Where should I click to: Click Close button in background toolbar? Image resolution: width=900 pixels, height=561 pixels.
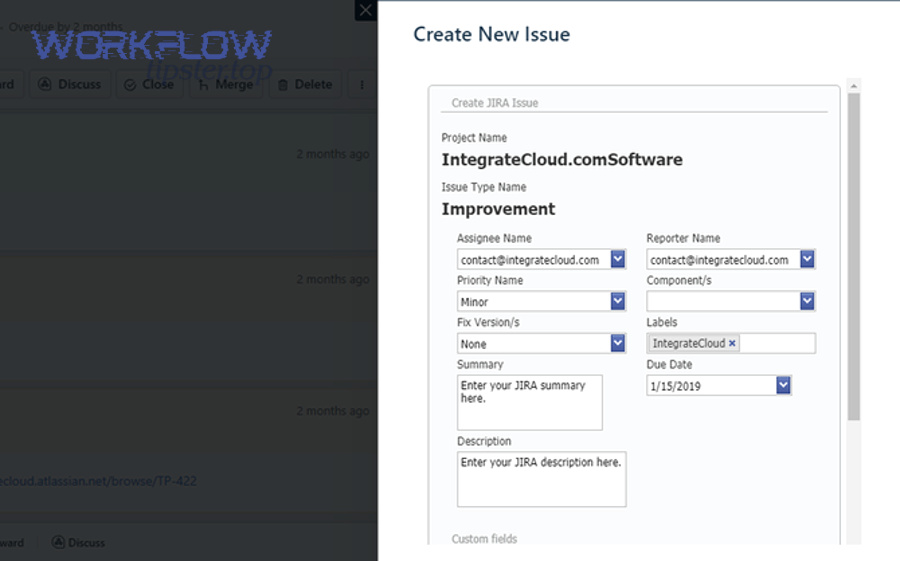click(x=149, y=84)
